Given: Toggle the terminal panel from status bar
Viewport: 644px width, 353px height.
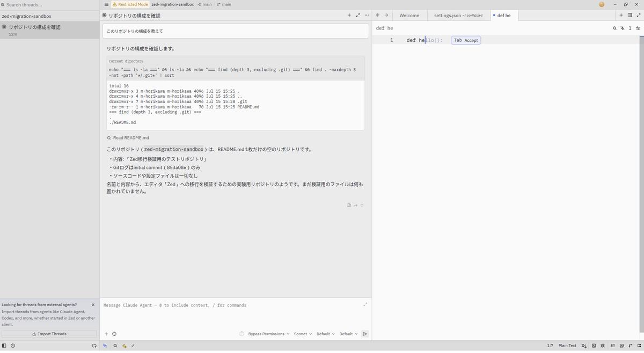Looking at the screenshot, I should pyautogui.click(x=594, y=346).
